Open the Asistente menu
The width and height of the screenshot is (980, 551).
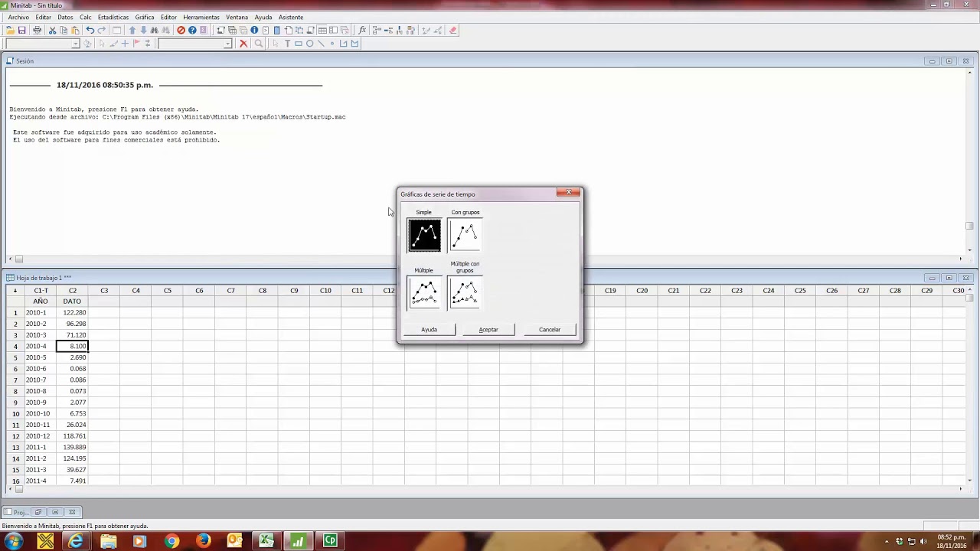(x=291, y=17)
